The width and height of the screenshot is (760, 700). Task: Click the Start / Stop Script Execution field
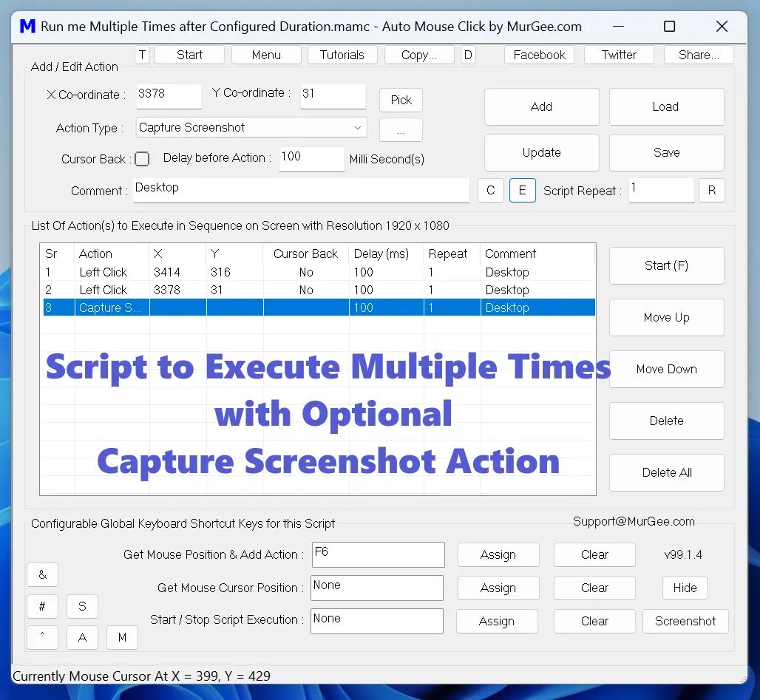[377, 622]
